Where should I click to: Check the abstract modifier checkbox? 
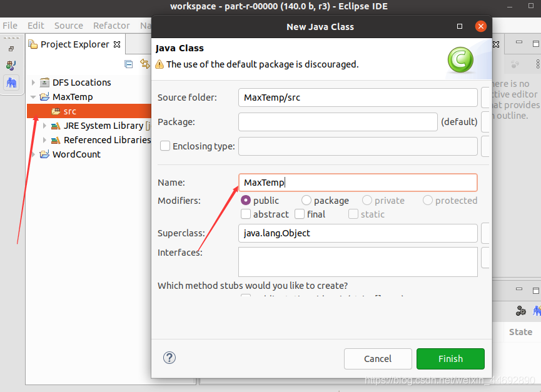[x=246, y=214]
